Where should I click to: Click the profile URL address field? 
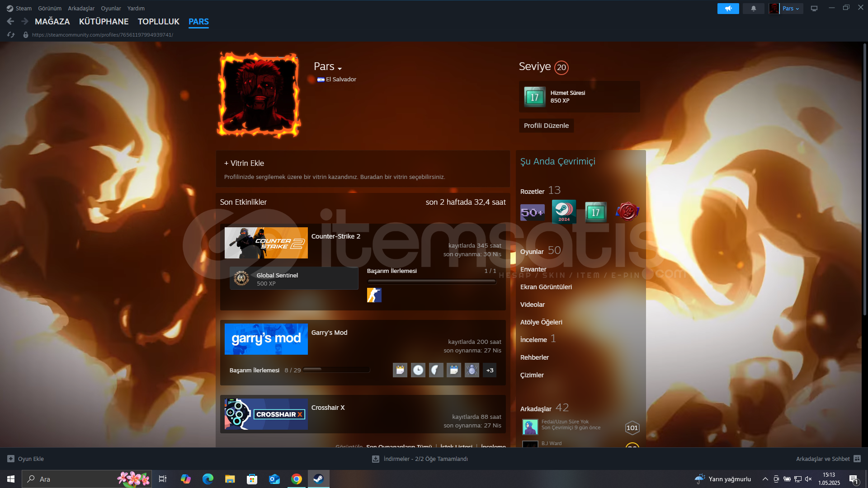pos(103,35)
